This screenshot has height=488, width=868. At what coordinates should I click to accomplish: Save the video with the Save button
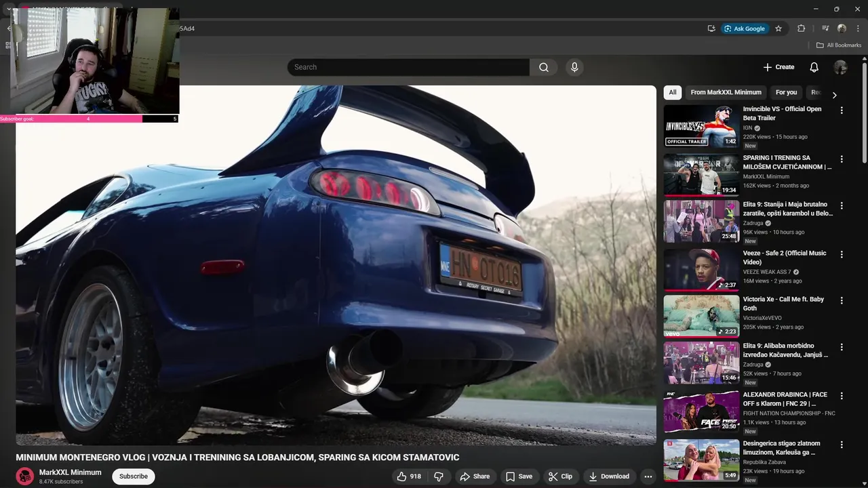519,476
